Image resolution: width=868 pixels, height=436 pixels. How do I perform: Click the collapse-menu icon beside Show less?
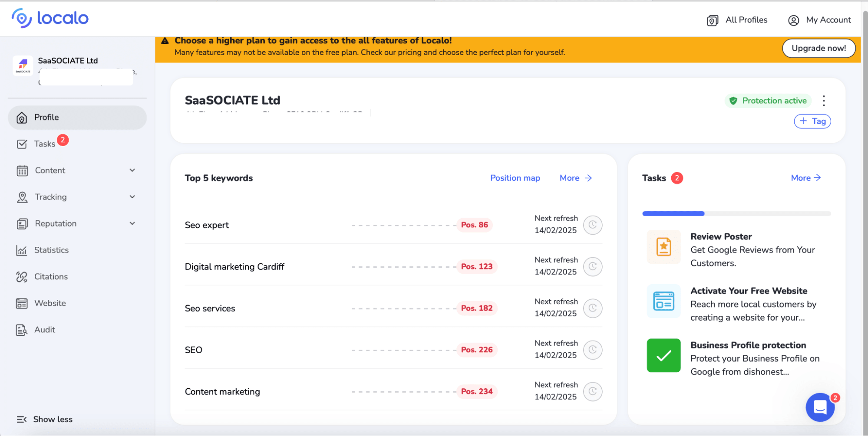point(22,420)
